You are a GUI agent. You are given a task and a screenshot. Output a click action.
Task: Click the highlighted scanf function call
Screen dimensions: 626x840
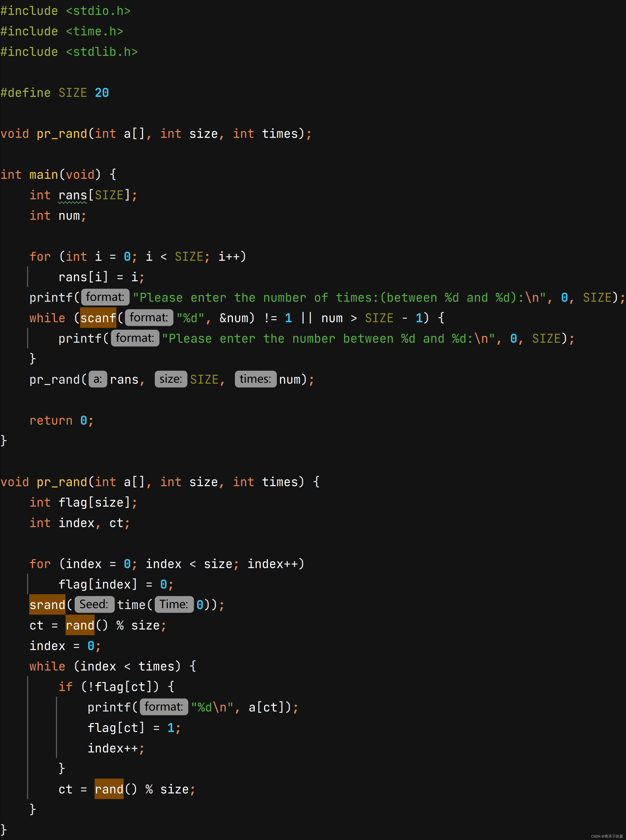tap(98, 318)
